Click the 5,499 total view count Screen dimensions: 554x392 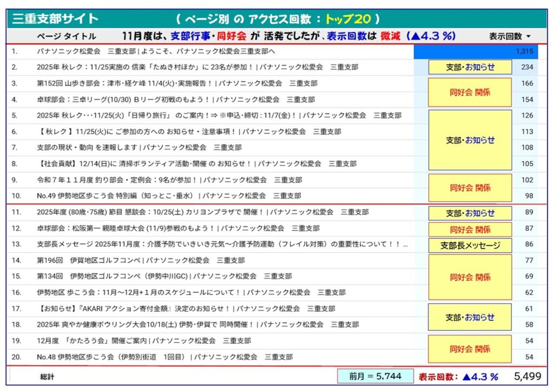[527, 376]
